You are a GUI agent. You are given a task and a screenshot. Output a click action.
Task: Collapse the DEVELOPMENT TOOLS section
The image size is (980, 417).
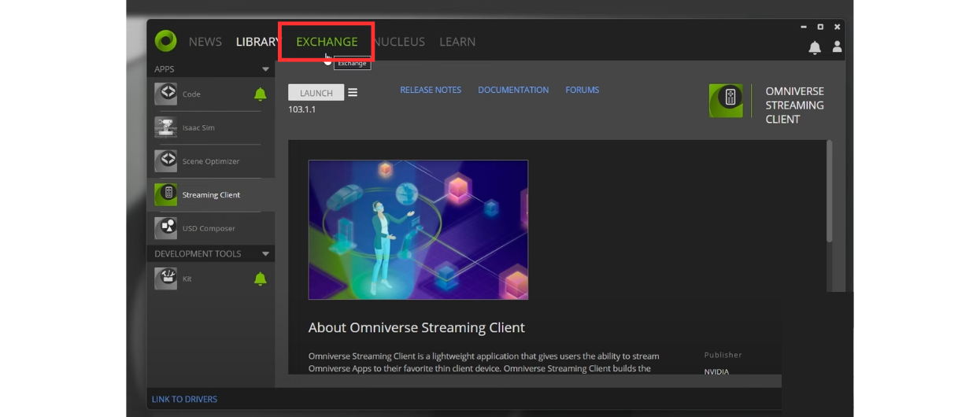[265, 254]
